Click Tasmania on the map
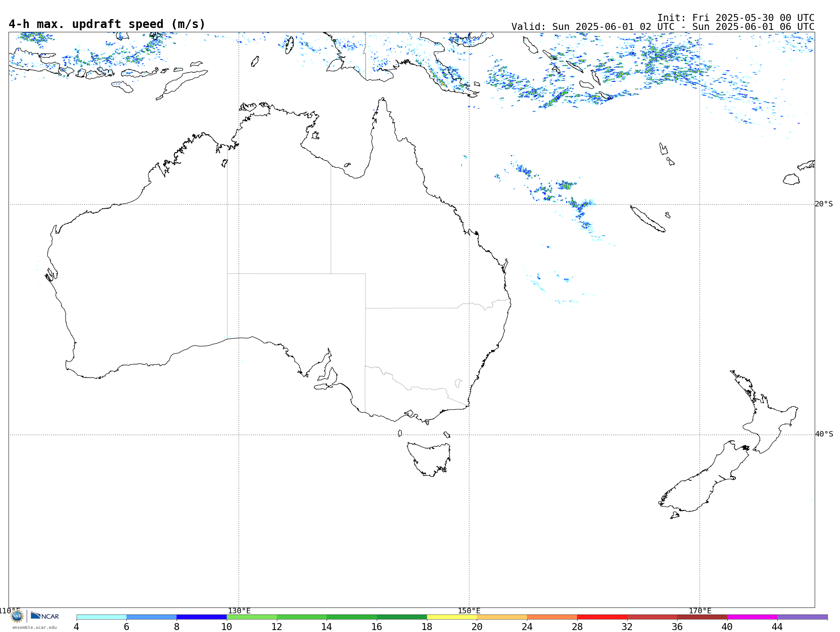Image resolution: width=840 pixels, height=632 pixels. click(x=429, y=459)
